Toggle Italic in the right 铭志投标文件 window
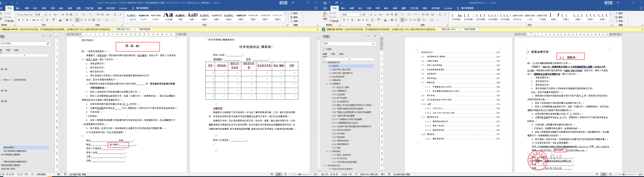Image resolution: width=644 pixels, height=177 pixels. (x=348, y=20)
